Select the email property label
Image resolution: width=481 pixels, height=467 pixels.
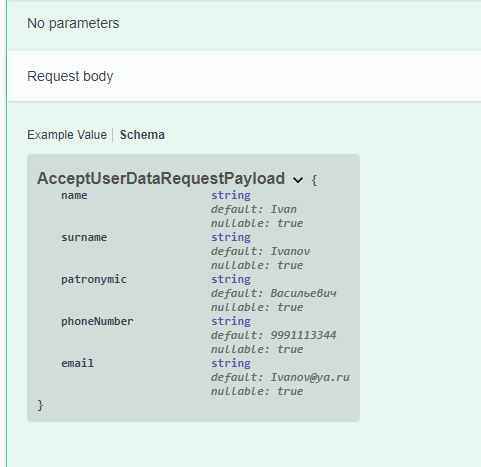[77, 363]
